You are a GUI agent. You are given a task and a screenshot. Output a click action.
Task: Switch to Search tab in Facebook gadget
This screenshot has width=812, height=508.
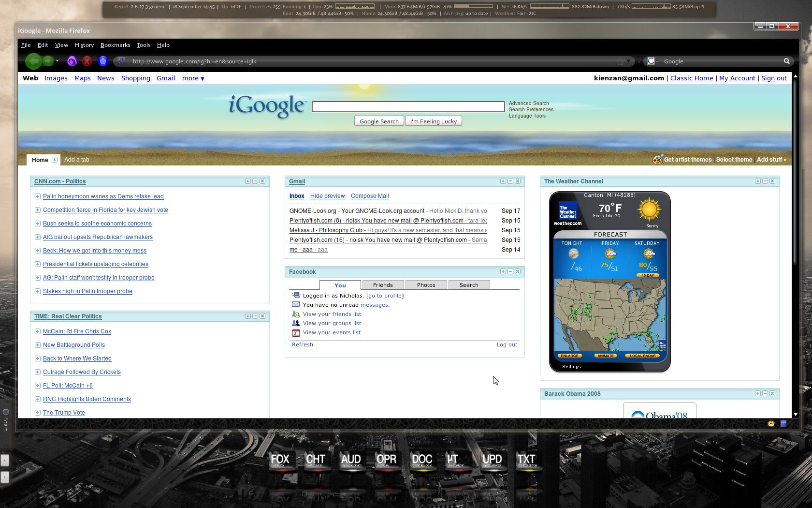469,285
